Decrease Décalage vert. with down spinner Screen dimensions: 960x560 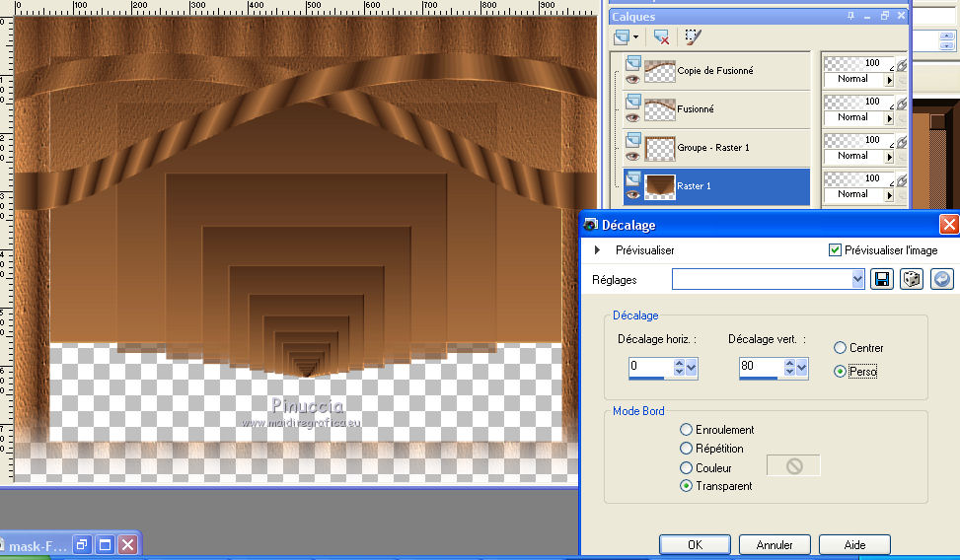[789, 372]
